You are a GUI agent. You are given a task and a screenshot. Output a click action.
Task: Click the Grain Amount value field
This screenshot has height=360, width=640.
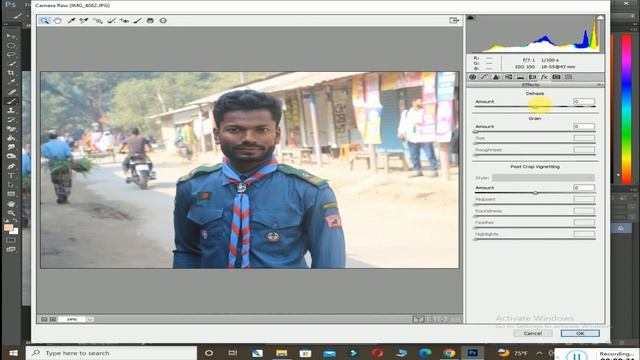584,127
